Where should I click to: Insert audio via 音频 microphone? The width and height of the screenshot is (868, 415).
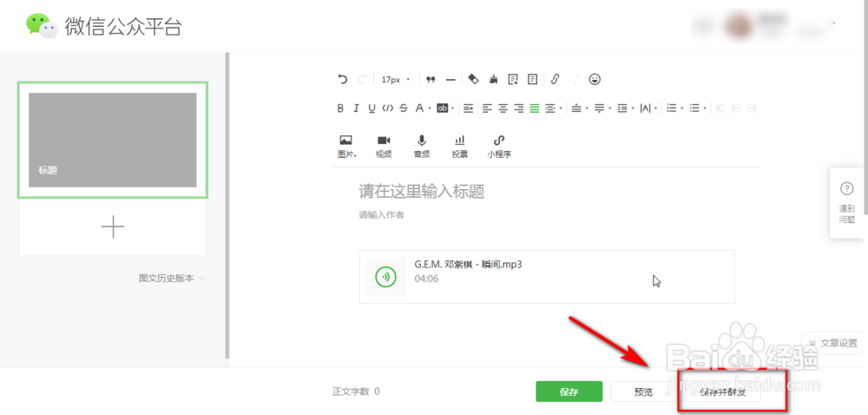[x=422, y=147]
